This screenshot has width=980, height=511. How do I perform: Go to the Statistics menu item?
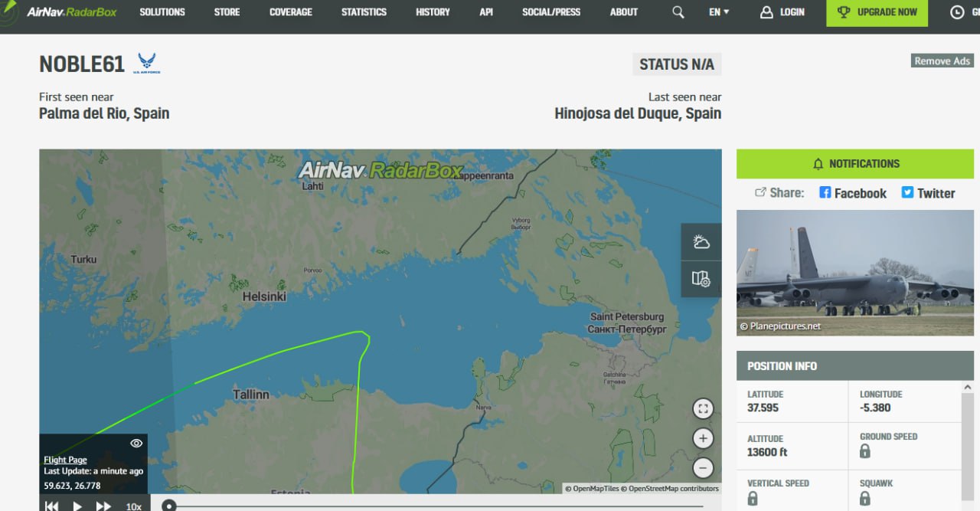[364, 12]
